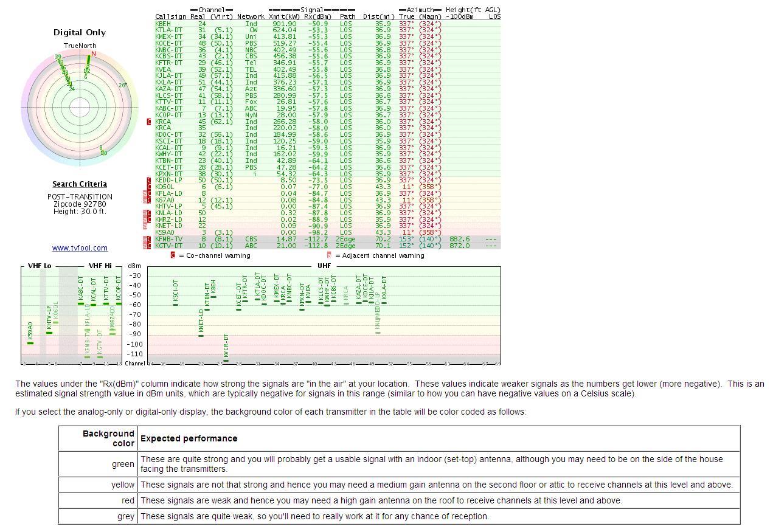Viewport: 773px width, 532px height.
Task: Click the adjacent-channel 'a' icon beside KMRZ-LD
Action: click(145, 219)
